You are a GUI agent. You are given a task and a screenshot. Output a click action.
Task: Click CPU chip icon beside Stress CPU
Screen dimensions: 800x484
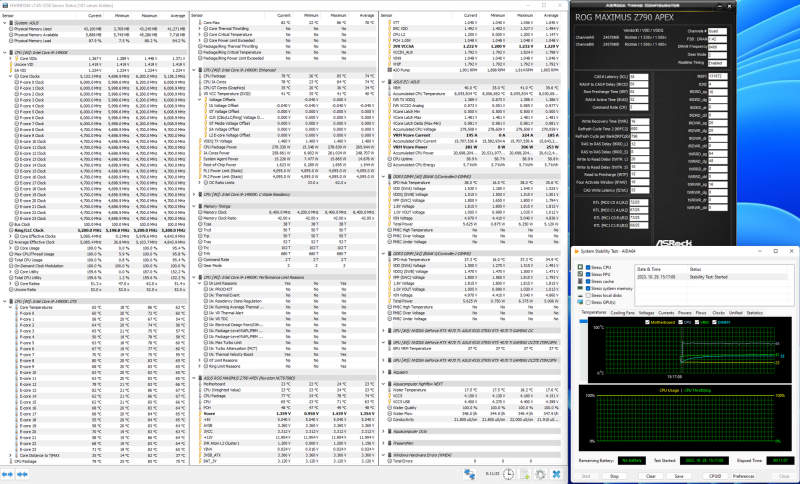click(580, 267)
